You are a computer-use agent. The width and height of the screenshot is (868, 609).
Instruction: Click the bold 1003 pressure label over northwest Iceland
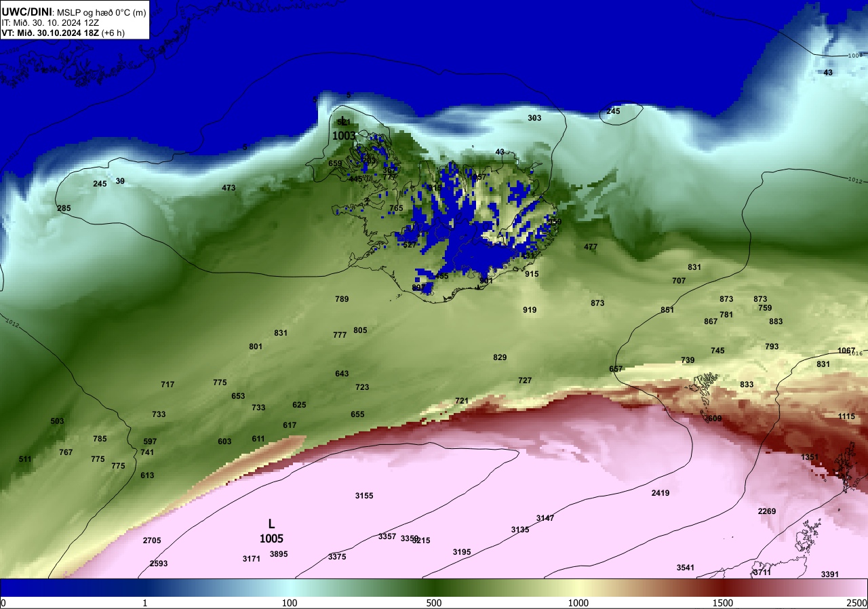344,136
